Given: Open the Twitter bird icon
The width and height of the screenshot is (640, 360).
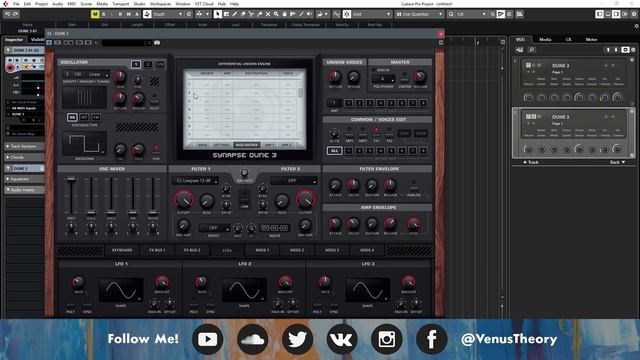Looking at the screenshot, I should (297, 339).
